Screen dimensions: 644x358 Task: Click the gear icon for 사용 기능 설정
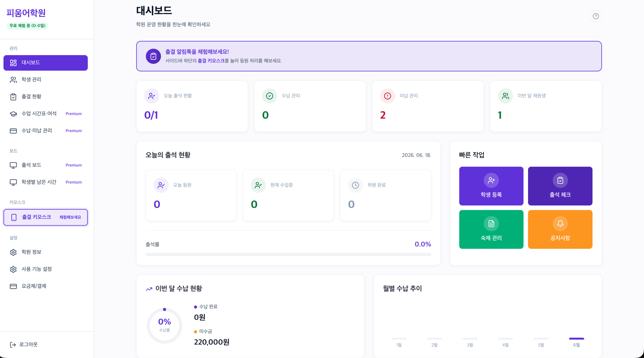click(13, 269)
